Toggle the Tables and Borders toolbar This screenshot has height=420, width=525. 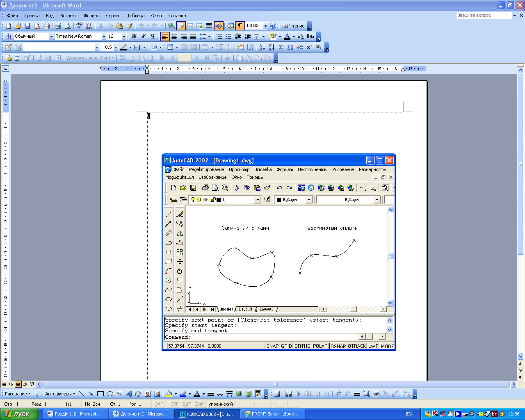[181, 26]
